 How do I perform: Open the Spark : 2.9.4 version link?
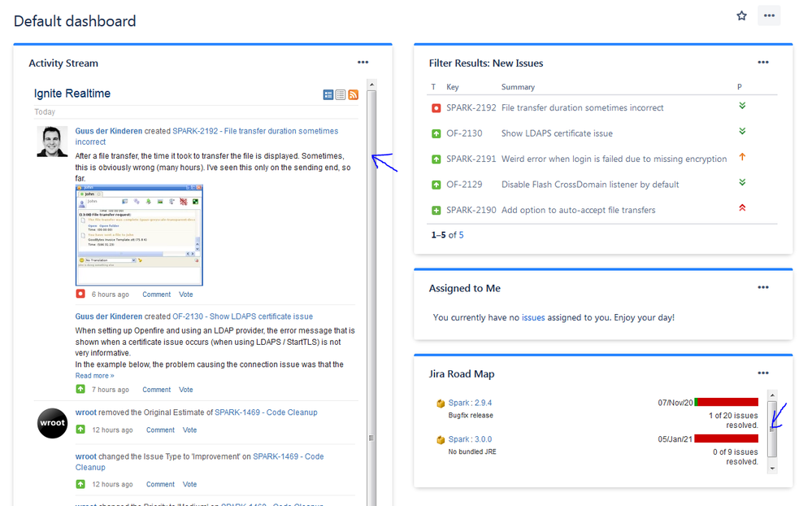pyautogui.click(x=471, y=403)
